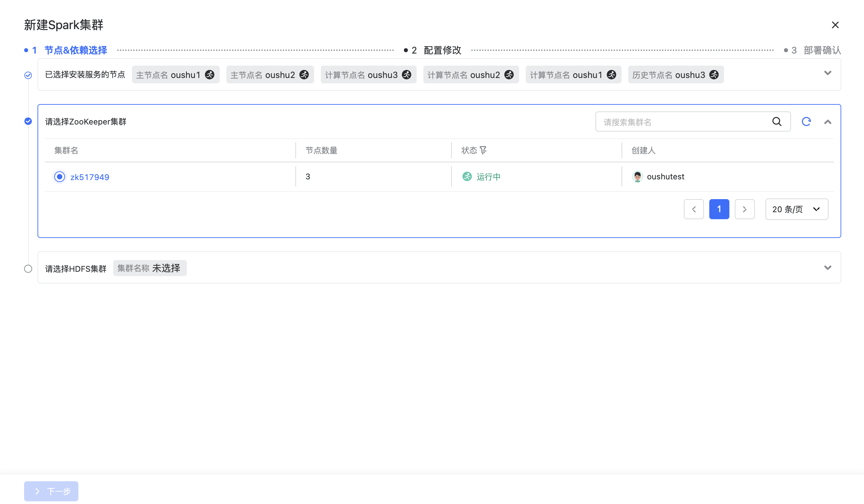Expand the 请选择HDFS集群 panel
This screenshot has width=864, height=504.
pyautogui.click(x=827, y=268)
